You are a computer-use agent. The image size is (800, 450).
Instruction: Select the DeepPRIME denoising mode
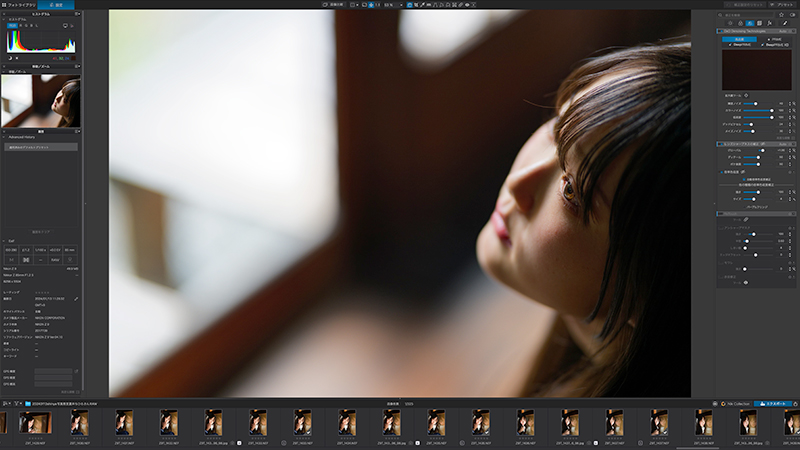click(739, 44)
